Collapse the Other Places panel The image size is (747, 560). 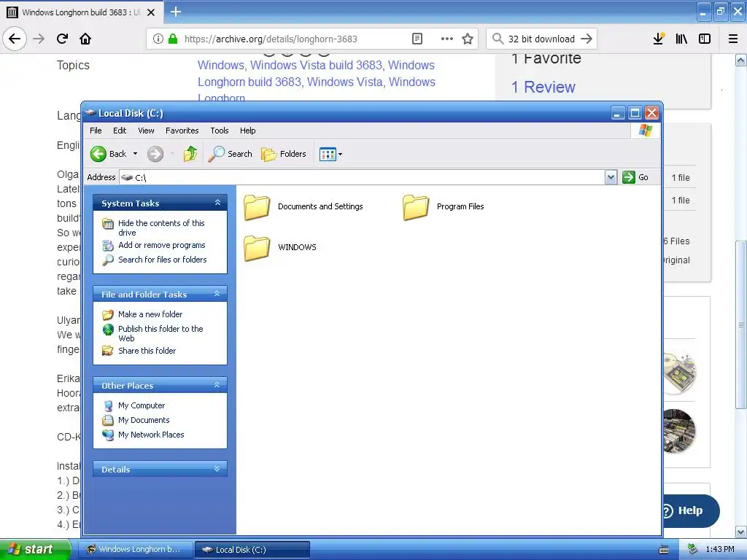coord(217,385)
